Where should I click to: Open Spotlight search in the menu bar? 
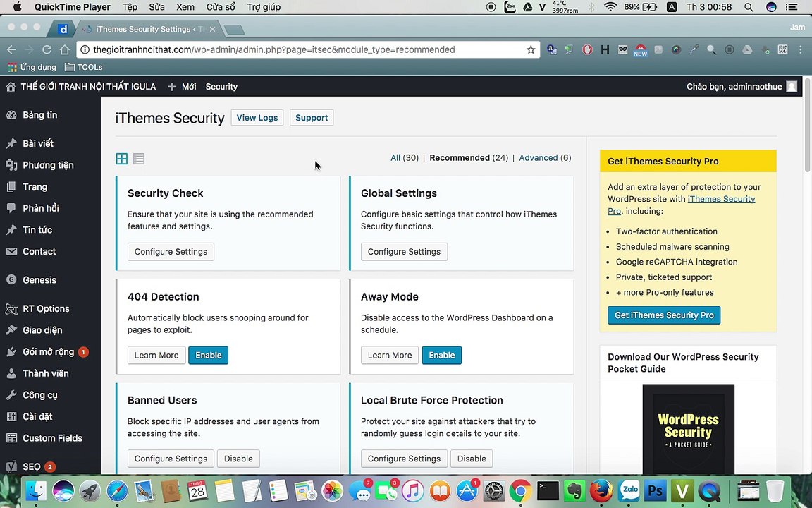pyautogui.click(x=749, y=7)
